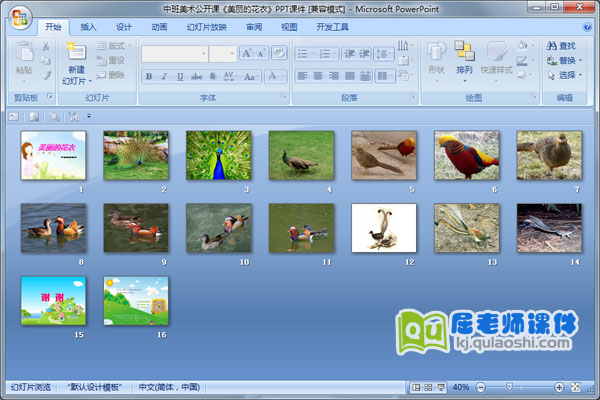Viewport: 600px width, 400px height.
Task: Toggle Underline formatting
Action: tap(180, 76)
